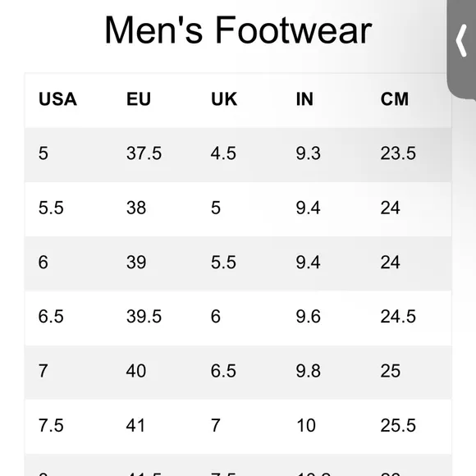Select CM value 24.5 cell
Viewport: 476px width, 476px height.
398,316
